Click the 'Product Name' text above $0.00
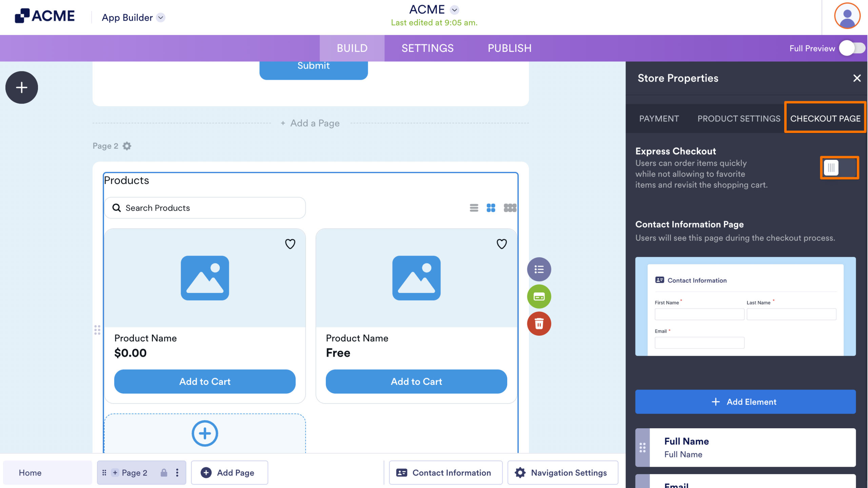 pos(145,338)
